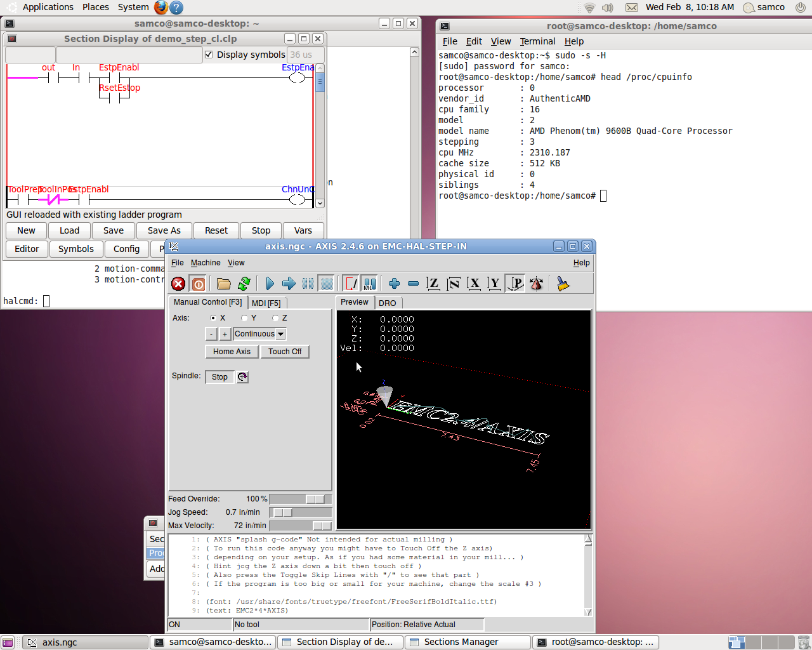Open the mail envelope indicator
Screen dimensions: 812x650
point(632,8)
